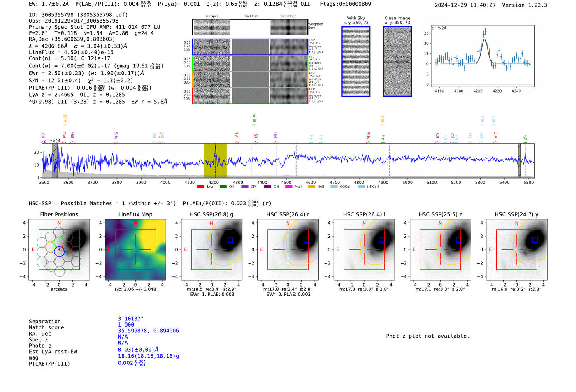This screenshot has height=392, width=576.
Task: Click the green OII legend swatch
Action: tap(223, 186)
